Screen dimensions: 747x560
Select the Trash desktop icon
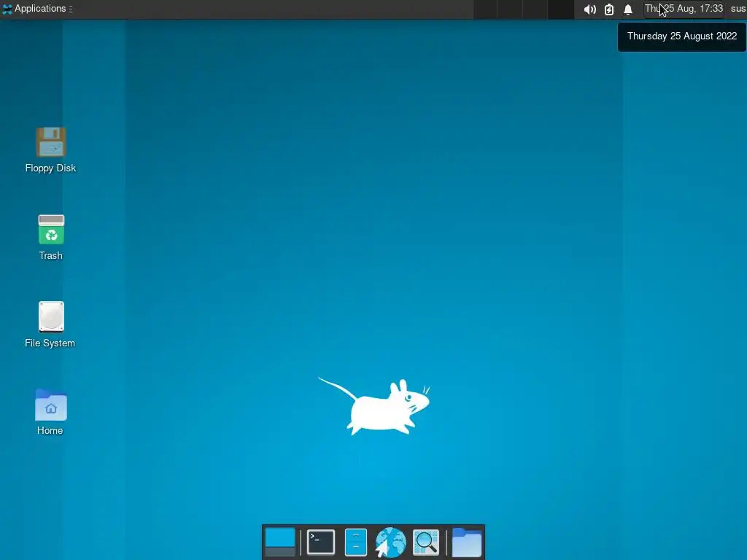click(x=51, y=238)
